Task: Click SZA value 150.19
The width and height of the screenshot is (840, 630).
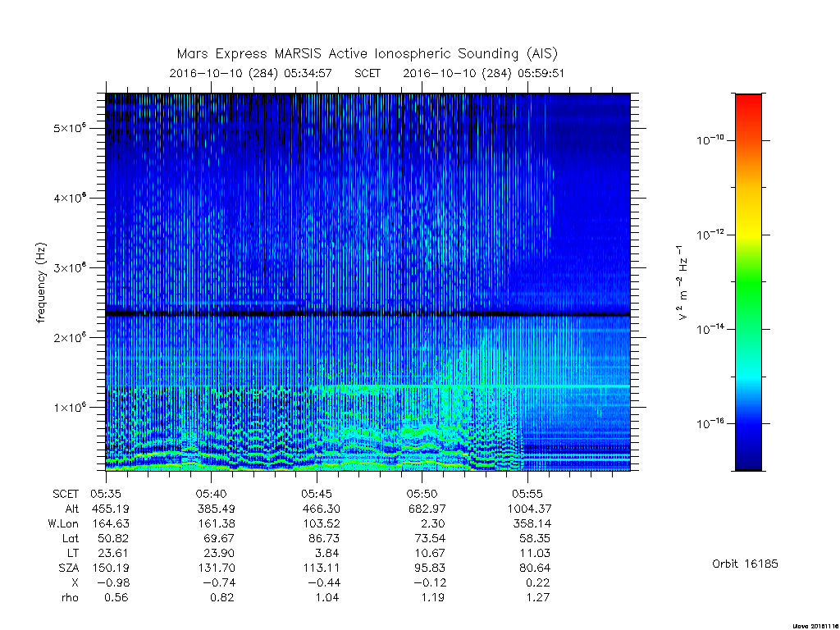Action: (111, 568)
